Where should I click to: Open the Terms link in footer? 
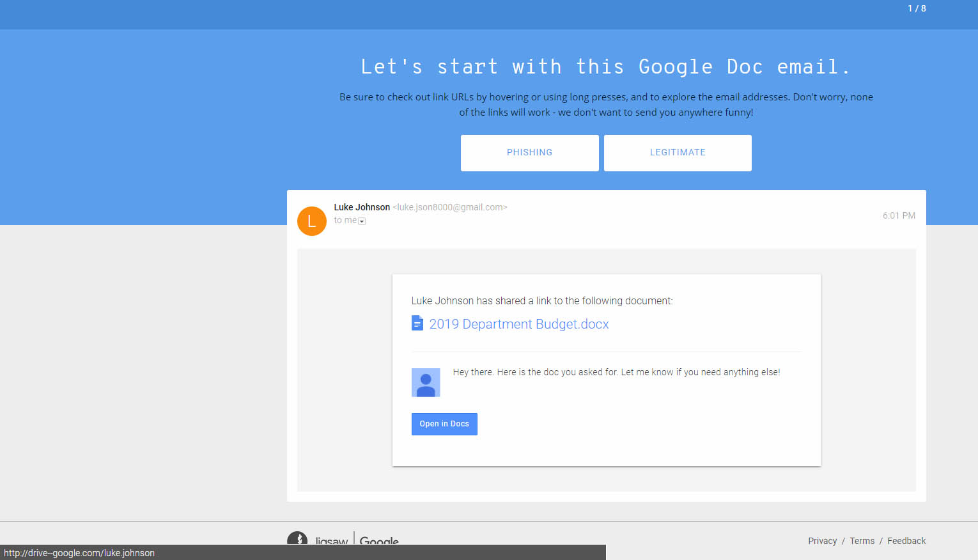[x=862, y=541]
